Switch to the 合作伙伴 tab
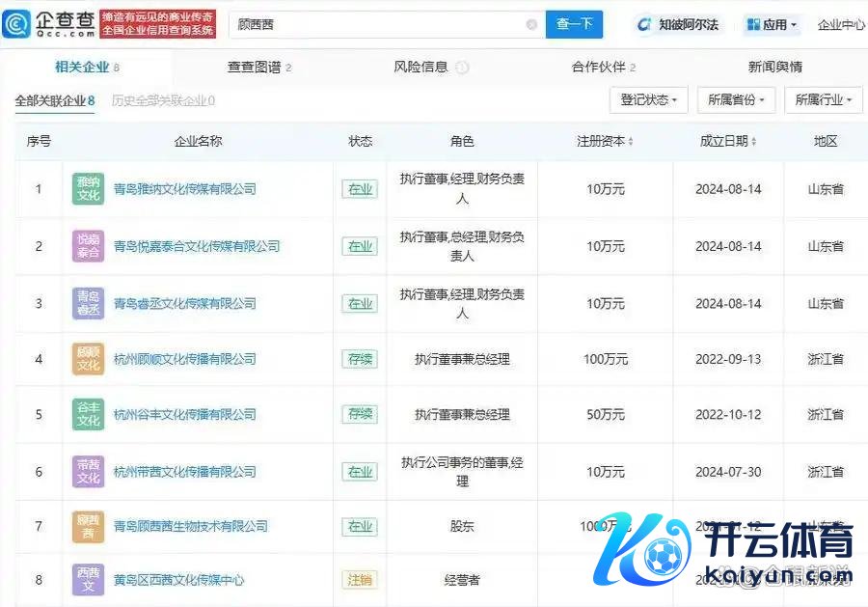 603,68
